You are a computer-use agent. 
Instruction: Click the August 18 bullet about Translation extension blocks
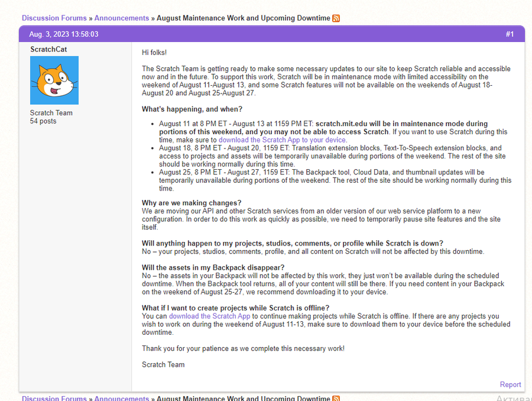pyautogui.click(x=332, y=156)
